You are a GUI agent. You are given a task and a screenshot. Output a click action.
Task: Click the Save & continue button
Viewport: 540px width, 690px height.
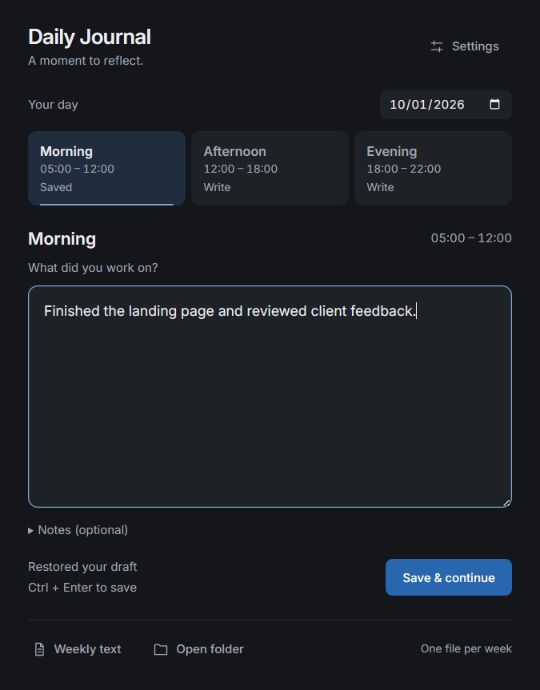pyautogui.click(x=448, y=577)
